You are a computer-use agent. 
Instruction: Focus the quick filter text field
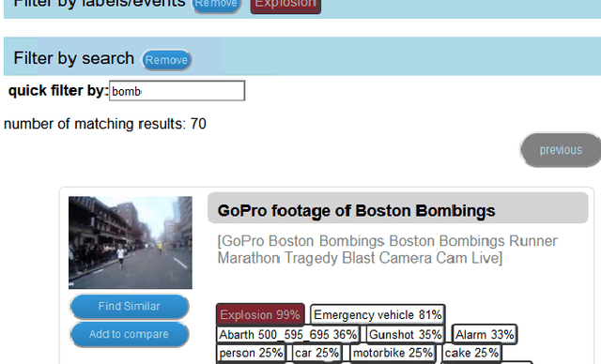coord(177,91)
